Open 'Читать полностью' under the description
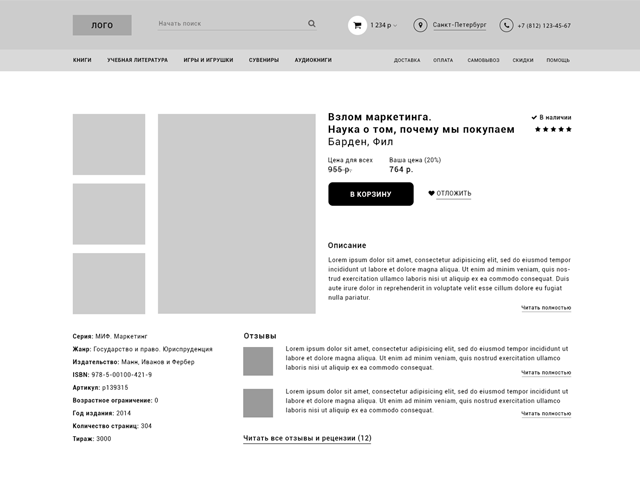Image resolution: width=640 pixels, height=480 pixels. pos(546,308)
